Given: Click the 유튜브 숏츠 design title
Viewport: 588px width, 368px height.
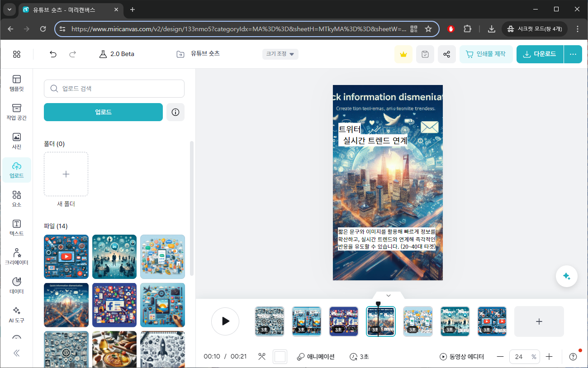Looking at the screenshot, I should (205, 53).
